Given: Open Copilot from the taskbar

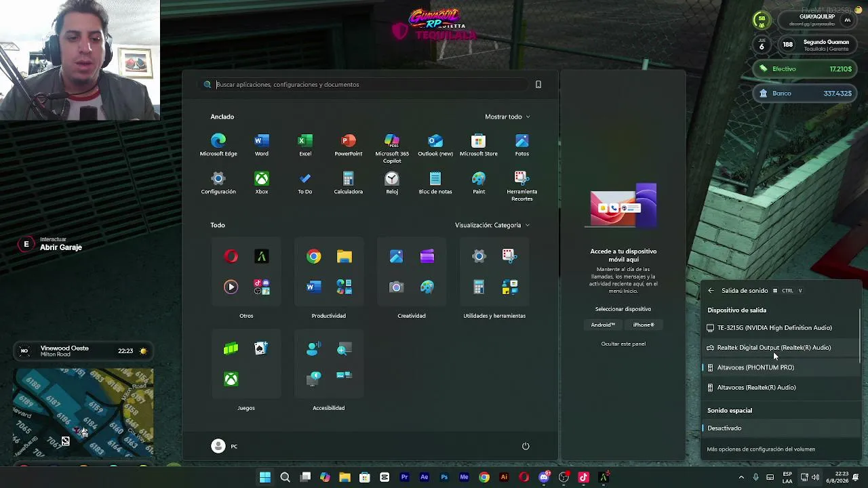Looking at the screenshot, I should [x=325, y=477].
